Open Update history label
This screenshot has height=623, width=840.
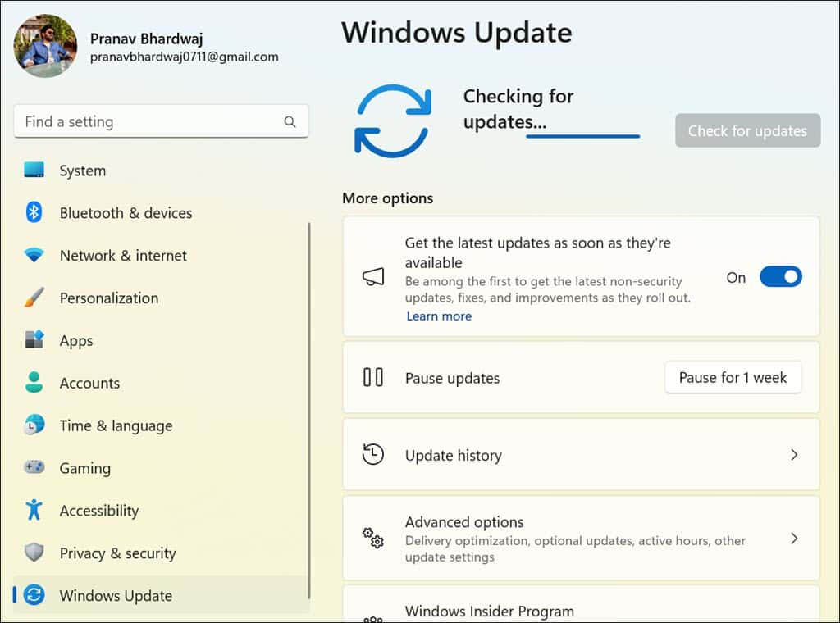[453, 455]
